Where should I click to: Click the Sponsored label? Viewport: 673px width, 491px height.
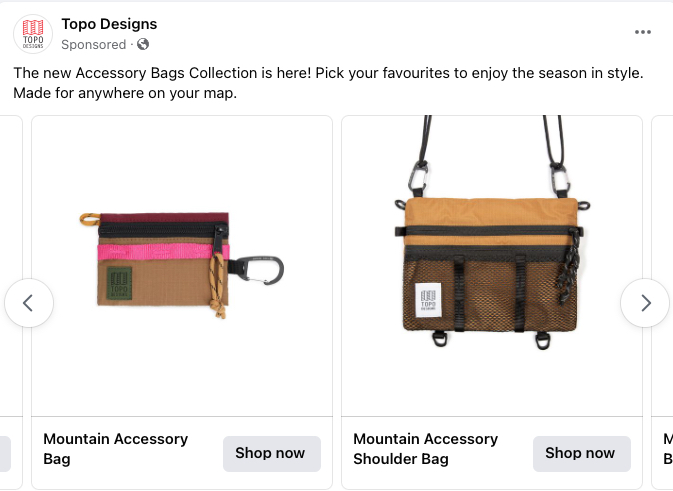[x=93, y=44]
